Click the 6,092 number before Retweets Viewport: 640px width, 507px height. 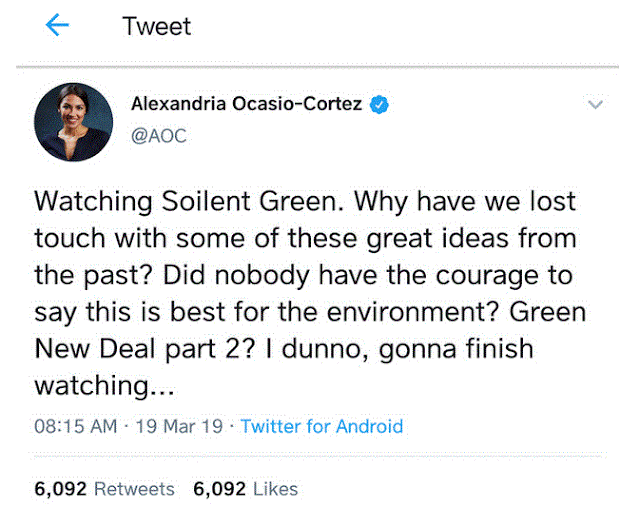pos(60,489)
